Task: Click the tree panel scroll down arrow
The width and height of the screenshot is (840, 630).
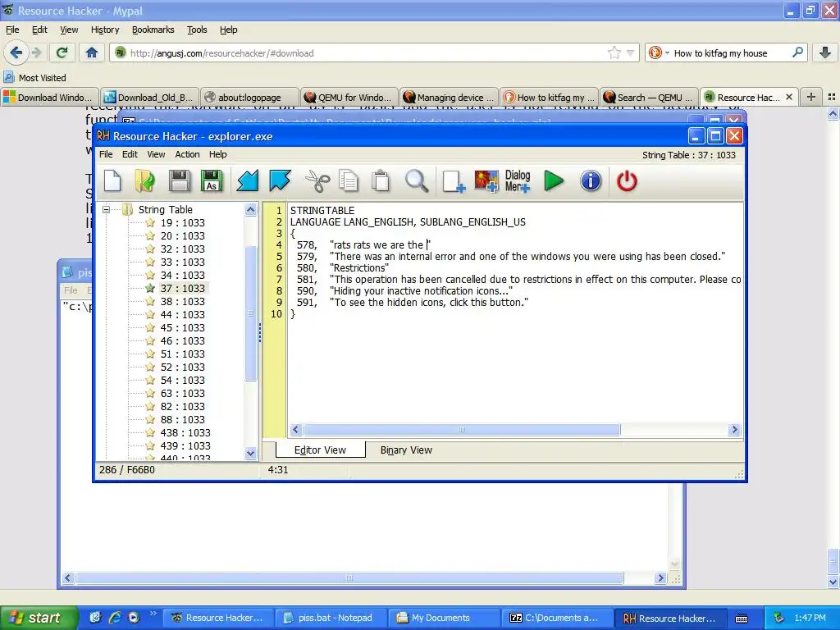Action: point(250,453)
